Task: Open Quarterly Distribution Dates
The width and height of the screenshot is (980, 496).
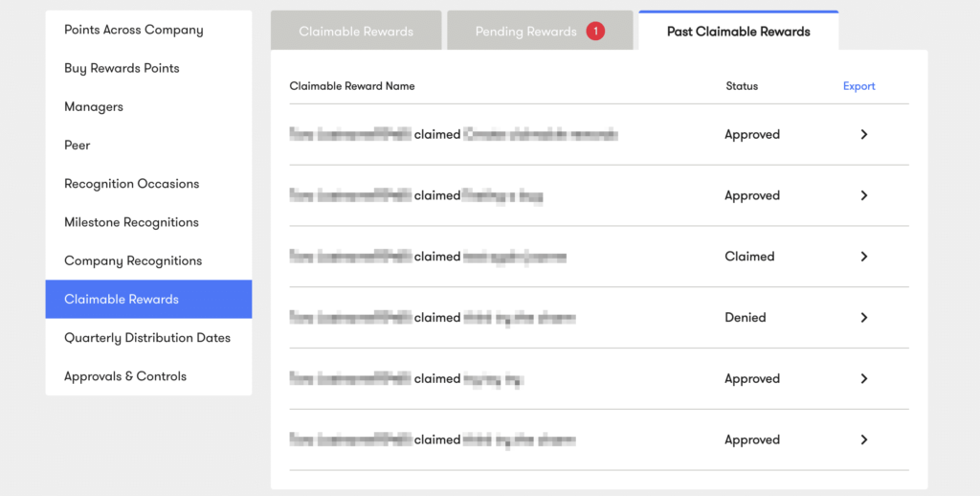Action: [x=148, y=338]
